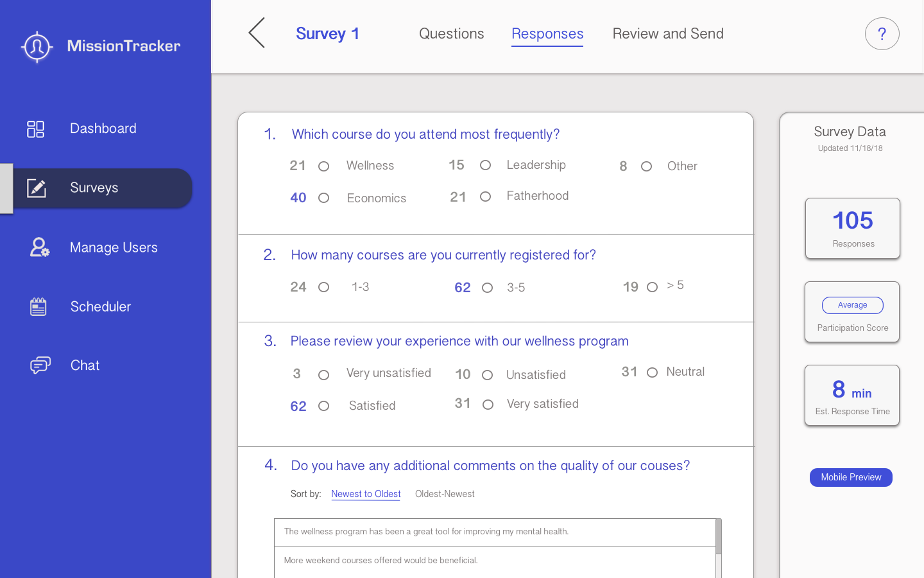Switch to the Questions tab

pos(451,34)
